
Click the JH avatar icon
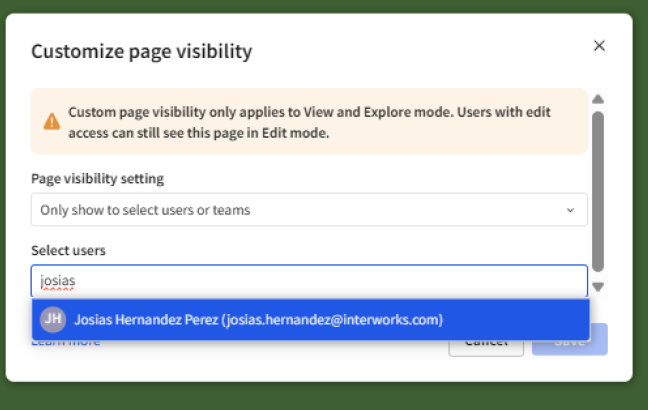[52, 320]
